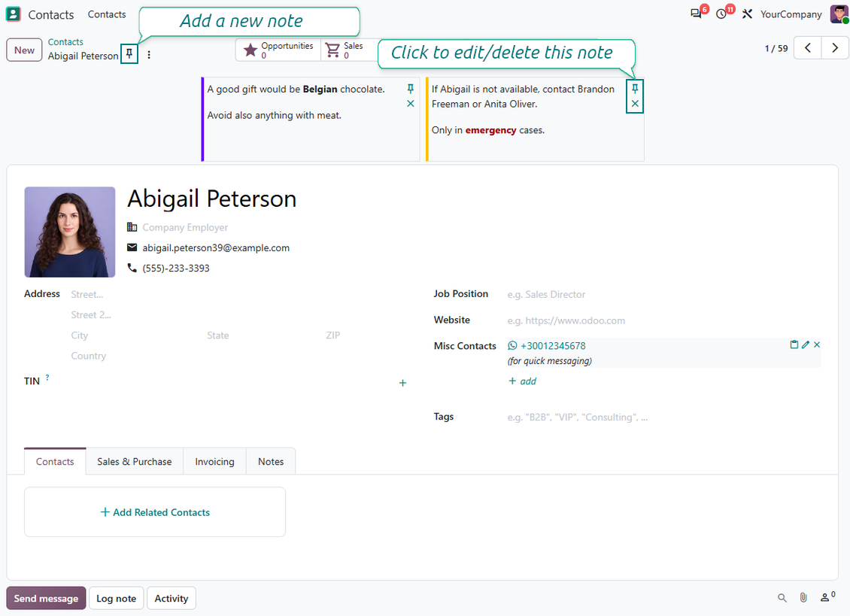The width and height of the screenshot is (850, 616).
Task: Click the WhatsApp icon beside +30012345678
Action: coord(512,345)
